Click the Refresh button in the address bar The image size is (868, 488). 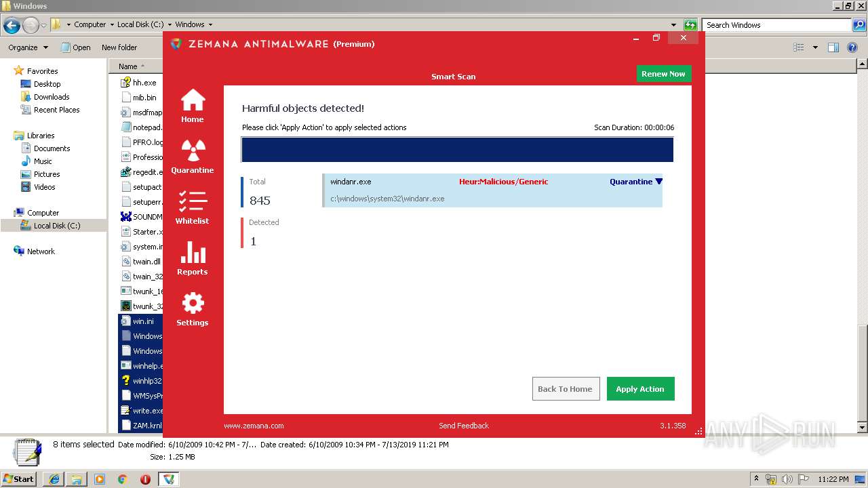click(690, 25)
